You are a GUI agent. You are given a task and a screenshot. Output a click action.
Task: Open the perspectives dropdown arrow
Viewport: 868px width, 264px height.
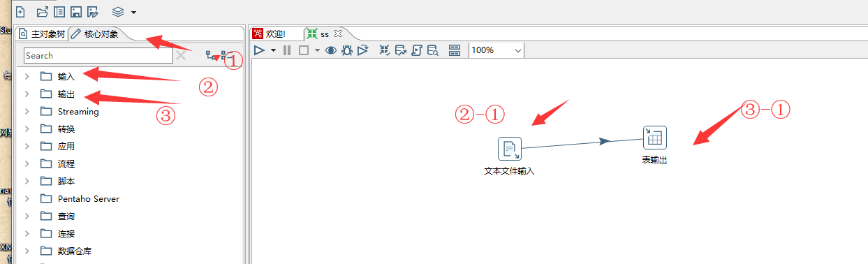click(x=133, y=13)
